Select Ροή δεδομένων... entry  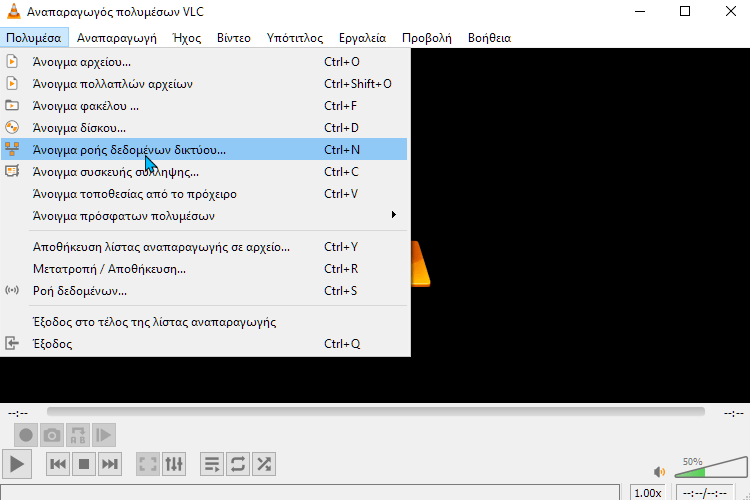(x=204, y=291)
